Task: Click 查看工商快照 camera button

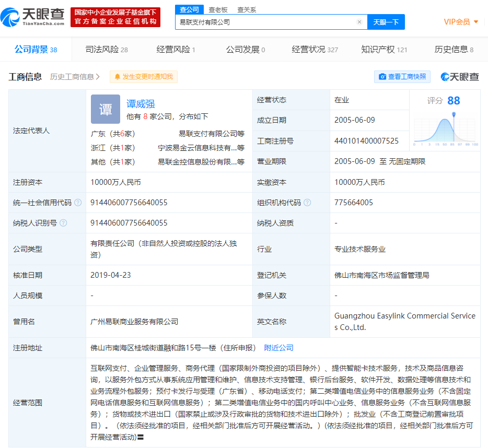Action: pos(402,77)
